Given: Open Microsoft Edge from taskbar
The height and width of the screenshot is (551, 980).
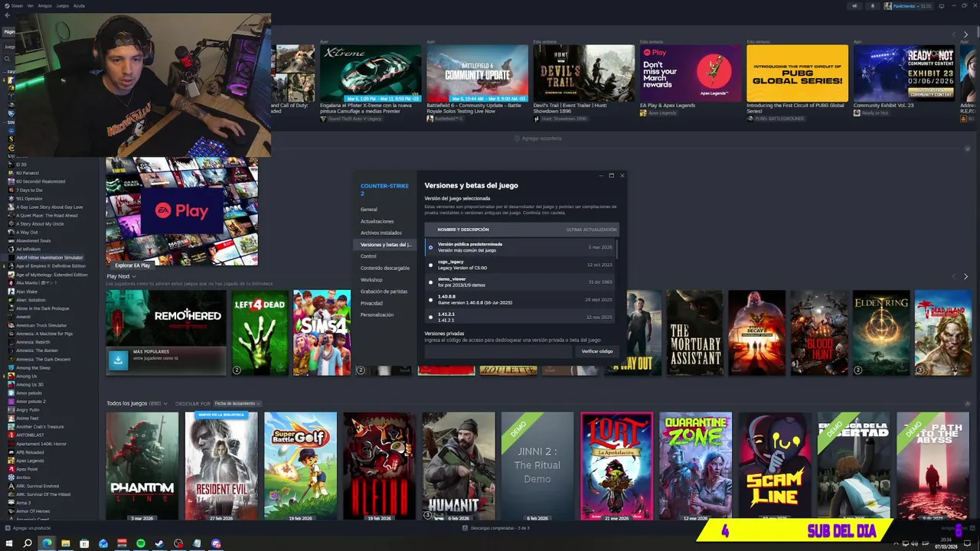Looking at the screenshot, I should 47,543.
